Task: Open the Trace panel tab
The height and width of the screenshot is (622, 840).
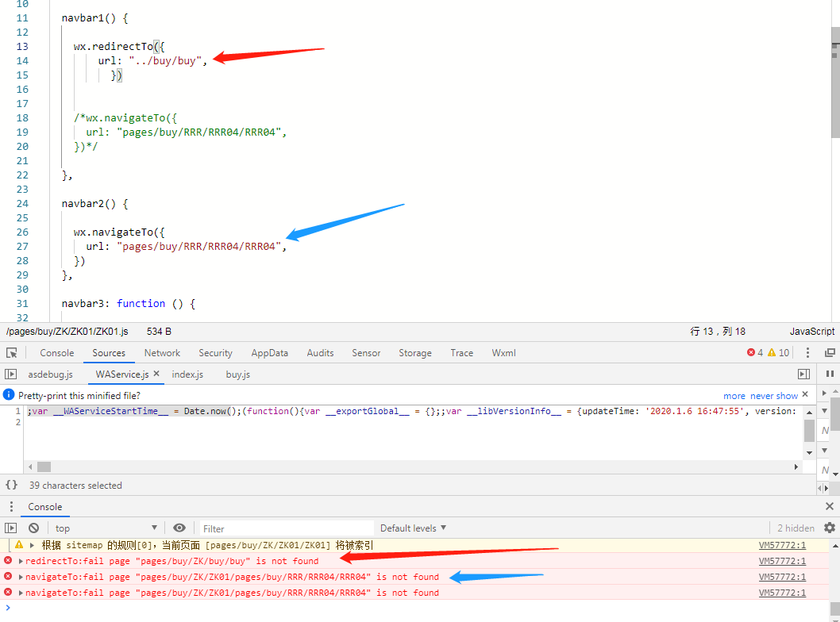Action: (x=461, y=353)
